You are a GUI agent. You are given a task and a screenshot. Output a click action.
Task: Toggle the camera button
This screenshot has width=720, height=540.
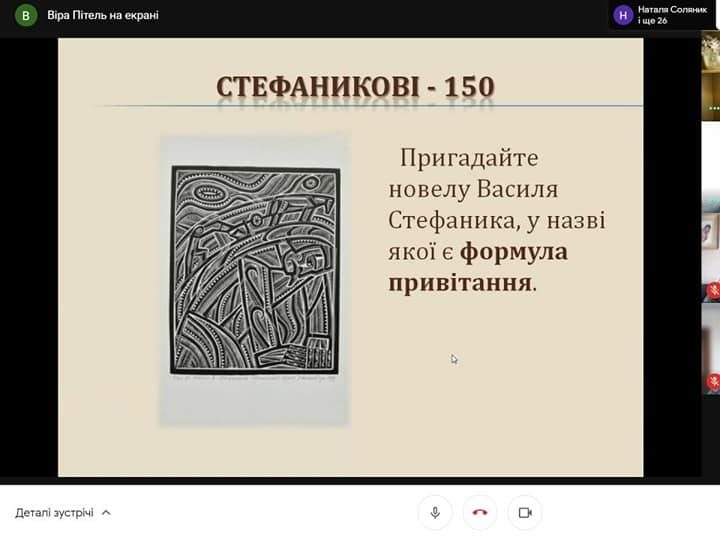point(525,512)
